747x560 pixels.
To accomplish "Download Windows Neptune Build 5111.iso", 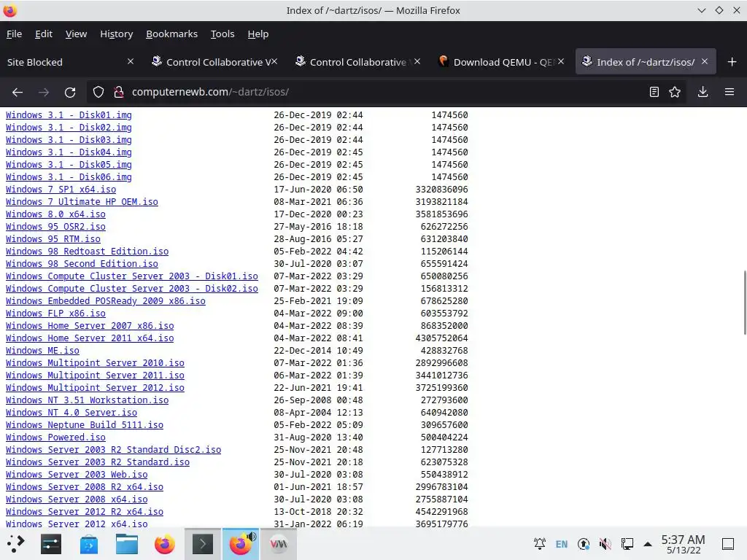I will 85,424.
